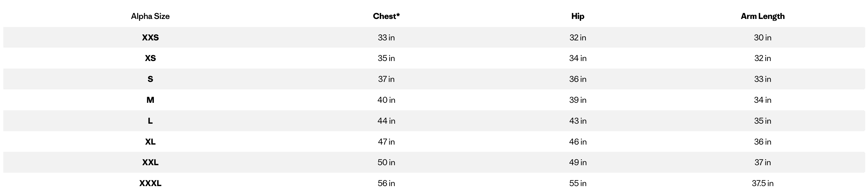Screen dimensions: 868x195
Task: Click the Arm Length column header
Action: 763,16
